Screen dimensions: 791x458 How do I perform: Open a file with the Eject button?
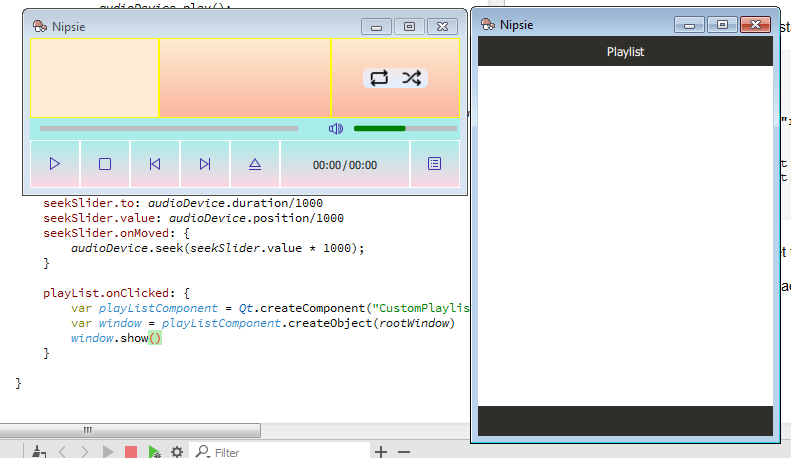255,164
